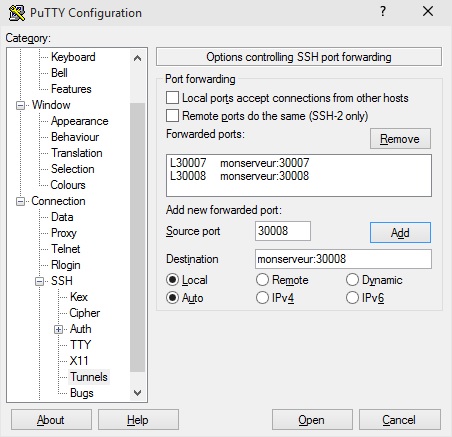The image size is (452, 437).
Task: Close the PuTTY Configuration window
Action: point(428,12)
